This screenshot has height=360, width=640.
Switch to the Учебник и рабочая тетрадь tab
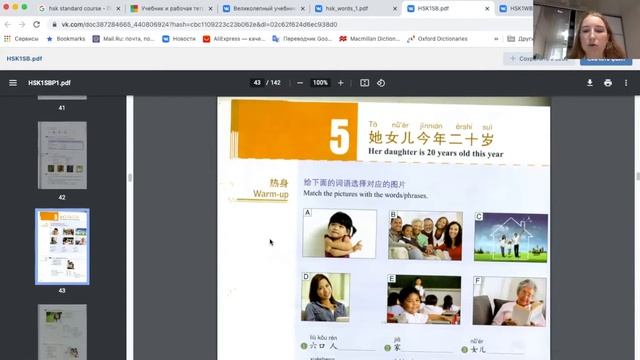pyautogui.click(x=172, y=8)
